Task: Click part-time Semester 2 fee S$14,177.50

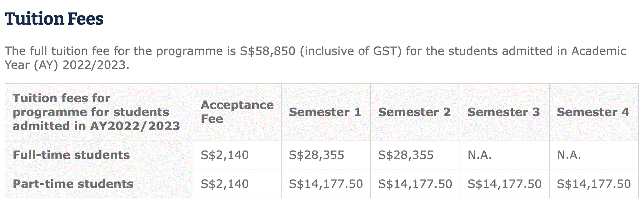Action: pos(415,184)
